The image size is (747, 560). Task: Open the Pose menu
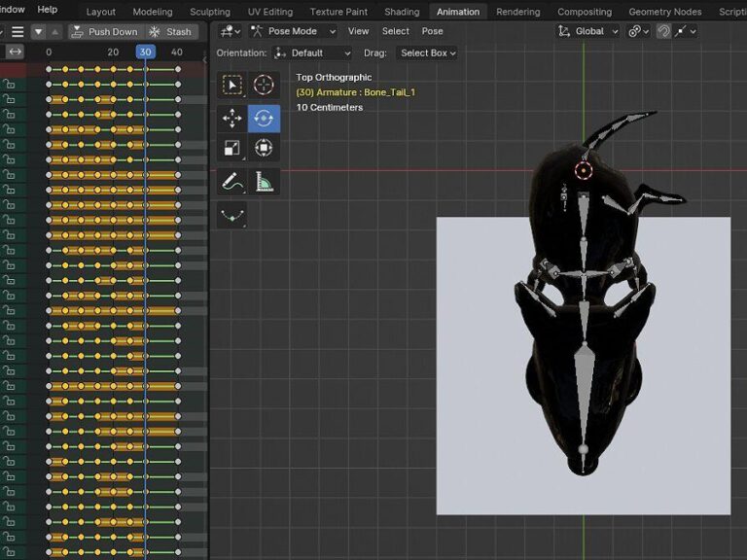[432, 31]
